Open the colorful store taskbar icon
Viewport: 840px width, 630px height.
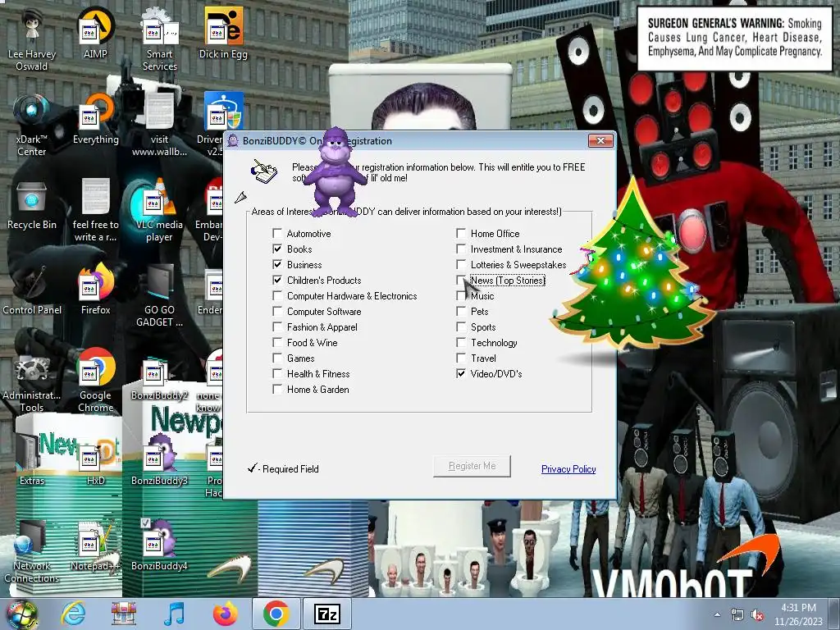tap(123, 614)
